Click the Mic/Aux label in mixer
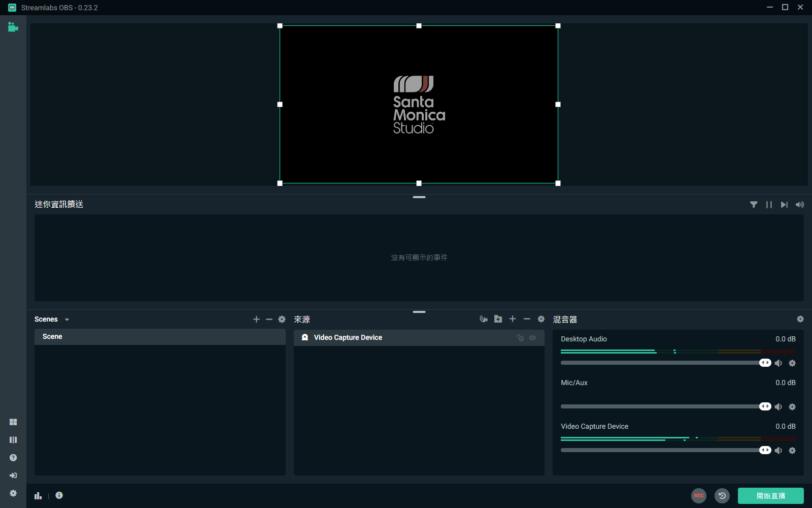 tap(574, 383)
